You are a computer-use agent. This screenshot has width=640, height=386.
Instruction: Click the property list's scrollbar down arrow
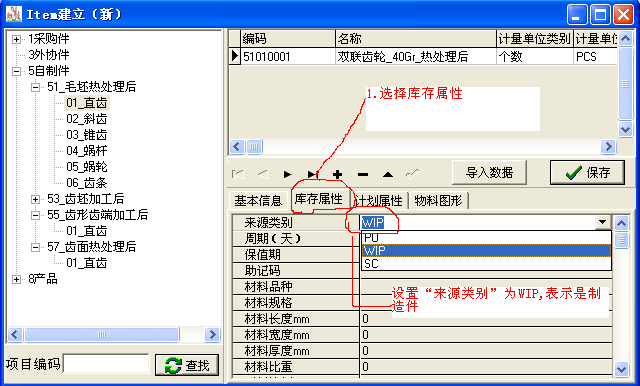(621, 369)
